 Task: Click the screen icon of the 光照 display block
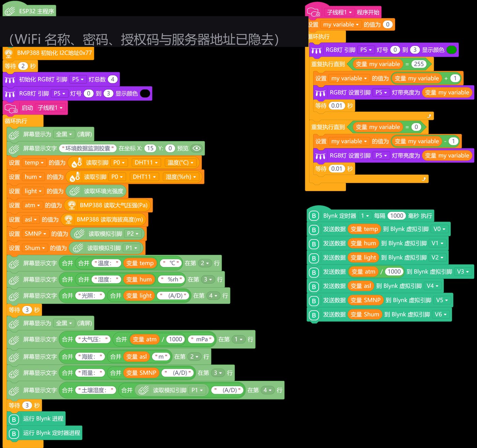[x=14, y=296]
